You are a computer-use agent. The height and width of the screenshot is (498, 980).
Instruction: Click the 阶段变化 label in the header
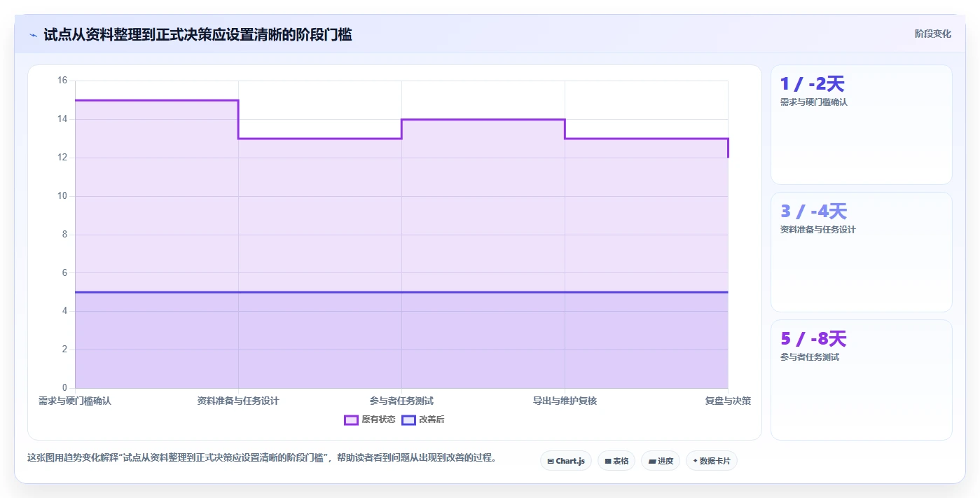[933, 34]
